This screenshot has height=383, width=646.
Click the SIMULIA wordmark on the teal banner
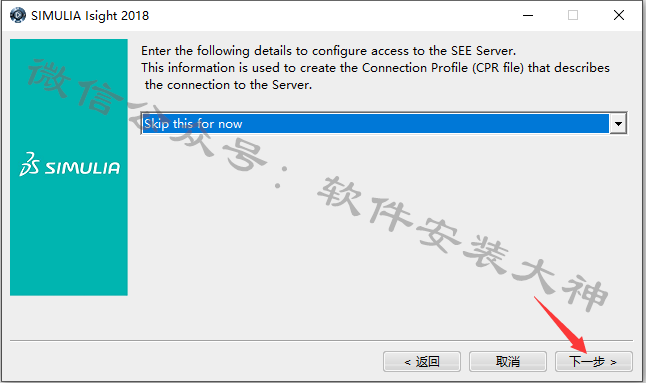tap(82, 168)
